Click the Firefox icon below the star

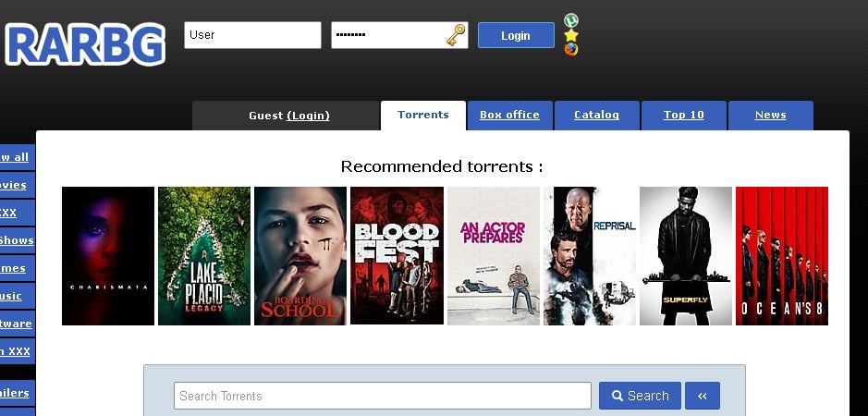pos(571,50)
